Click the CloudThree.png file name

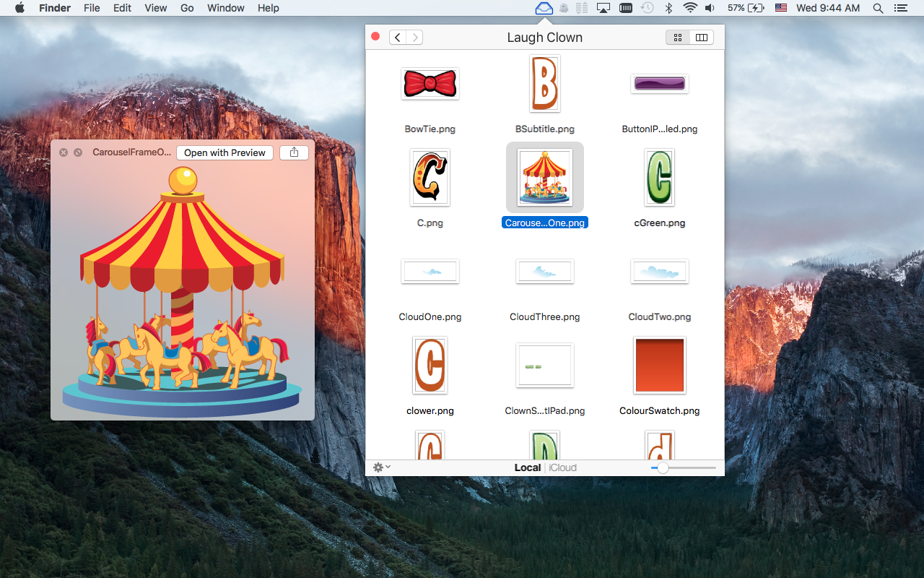point(545,316)
